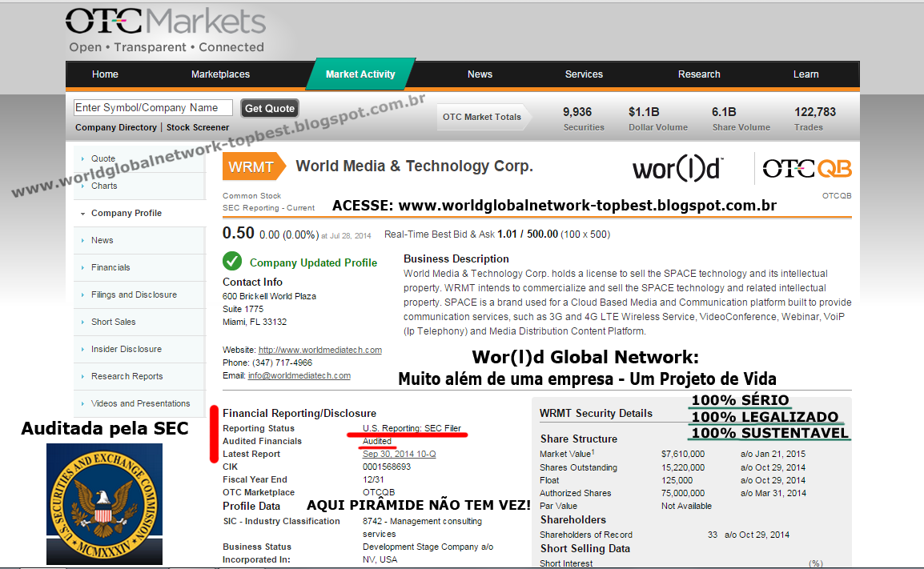
Task: Click the SEC seal image
Action: (104, 503)
